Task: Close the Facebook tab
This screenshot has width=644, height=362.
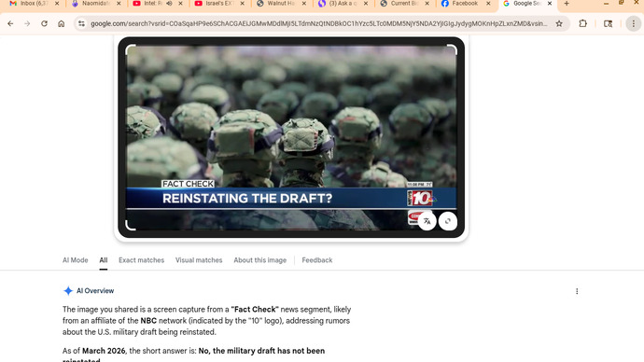Action: [x=488, y=4]
